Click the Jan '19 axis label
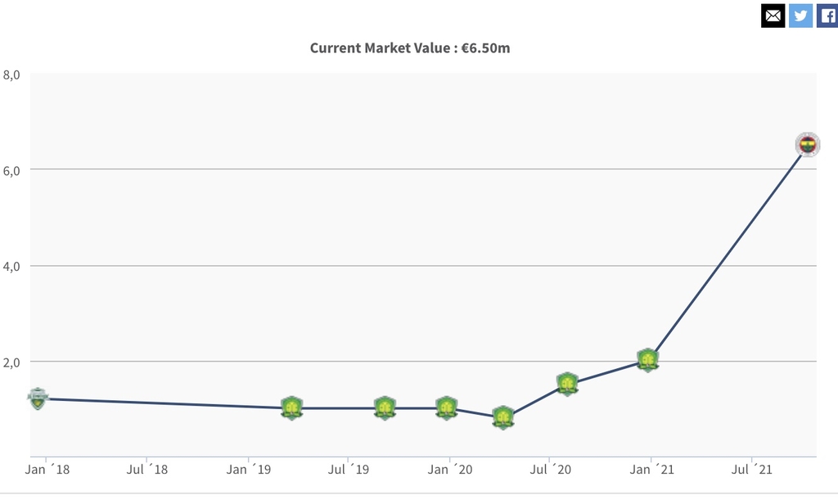 click(247, 470)
